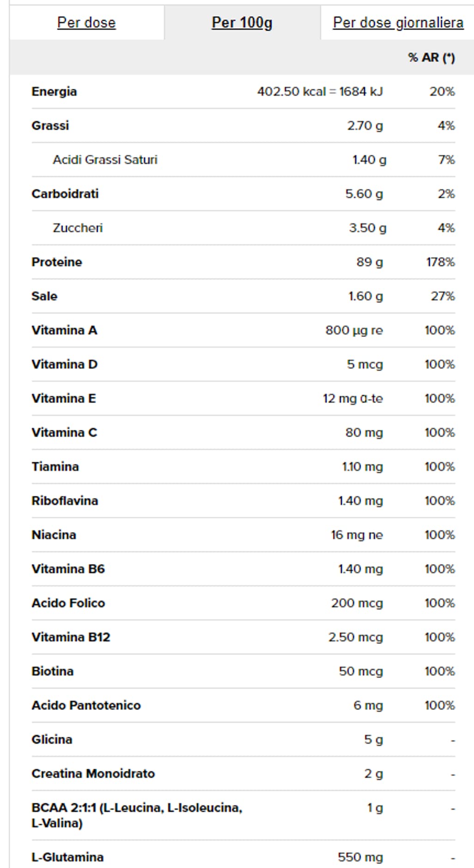Select the Sale row label
This screenshot has height=868, width=474.
coord(44,296)
